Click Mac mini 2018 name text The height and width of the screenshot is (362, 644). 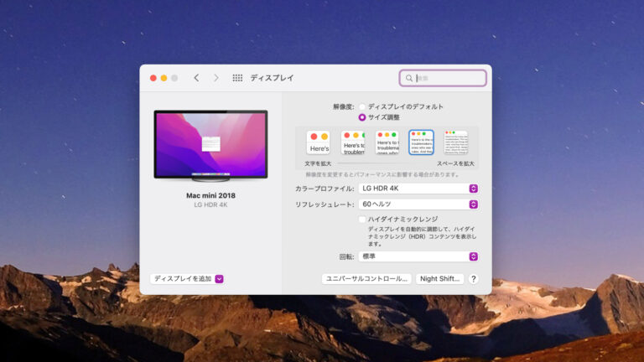click(210, 196)
